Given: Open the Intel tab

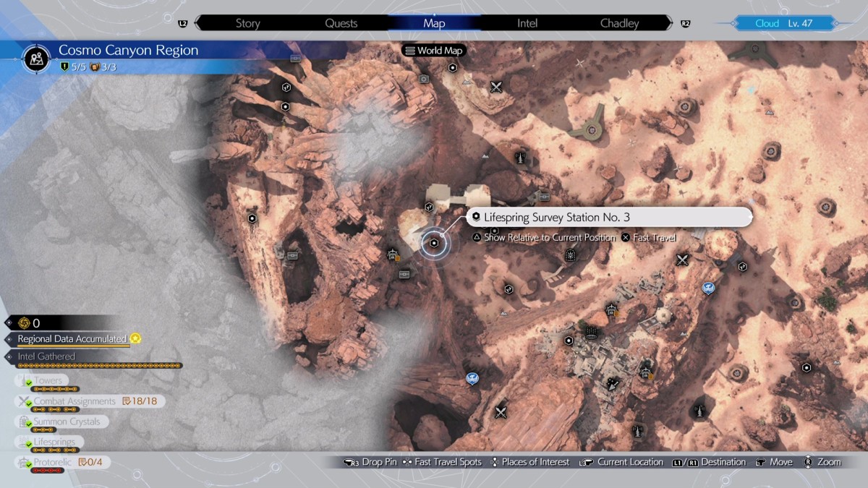Looking at the screenshot, I should pyautogui.click(x=527, y=23).
